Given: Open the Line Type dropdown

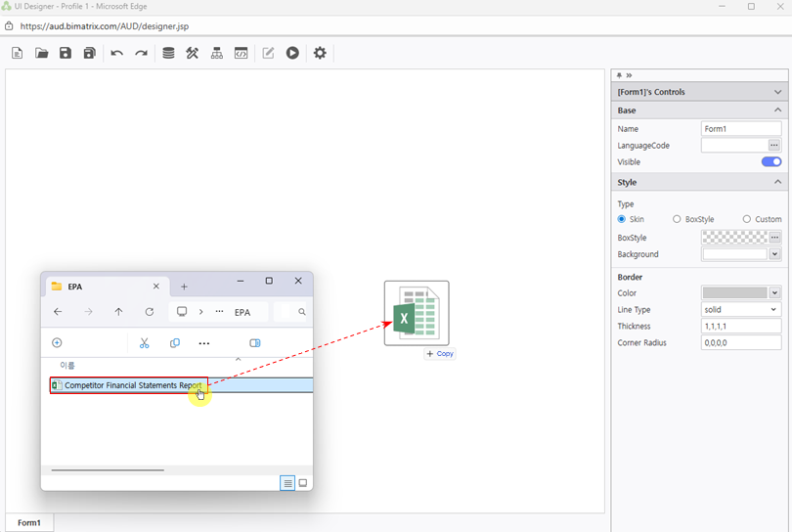Looking at the screenshot, I should point(741,310).
